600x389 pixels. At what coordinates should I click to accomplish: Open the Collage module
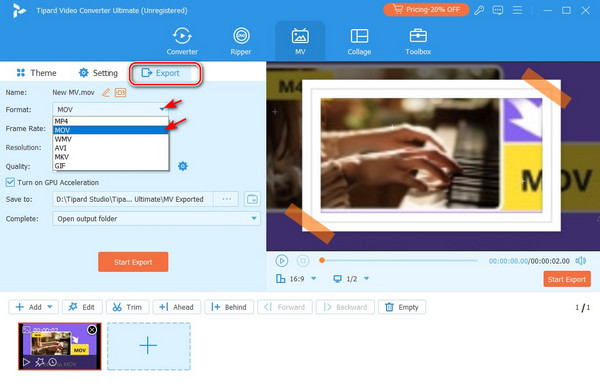359,41
